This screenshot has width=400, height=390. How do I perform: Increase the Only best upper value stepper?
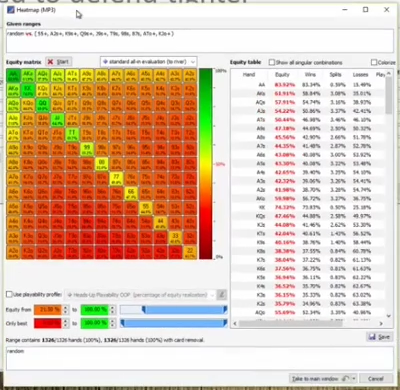[x=113, y=321]
